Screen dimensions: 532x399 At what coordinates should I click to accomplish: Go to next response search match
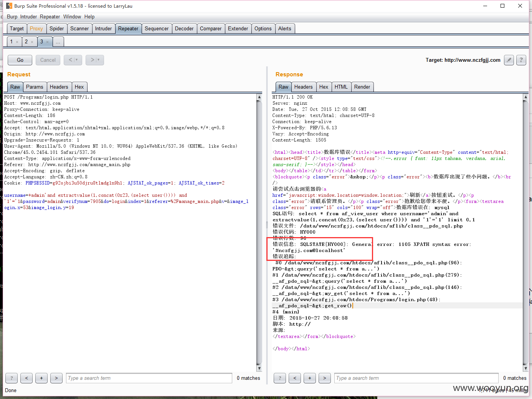tap(325, 378)
